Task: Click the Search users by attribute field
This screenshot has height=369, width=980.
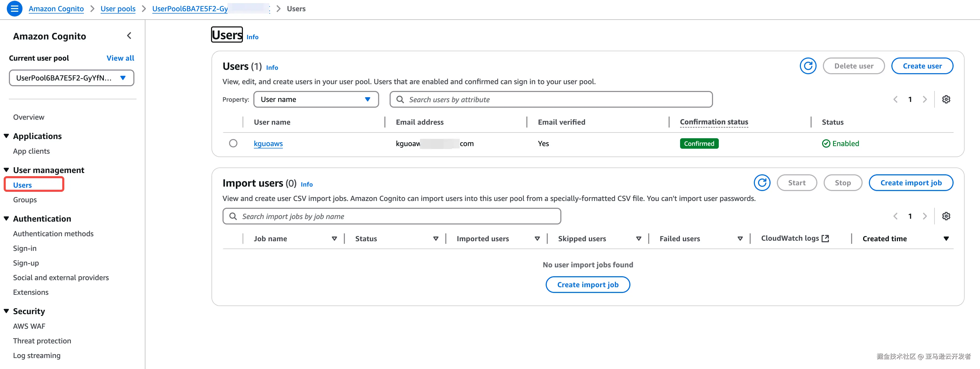Action: click(551, 100)
